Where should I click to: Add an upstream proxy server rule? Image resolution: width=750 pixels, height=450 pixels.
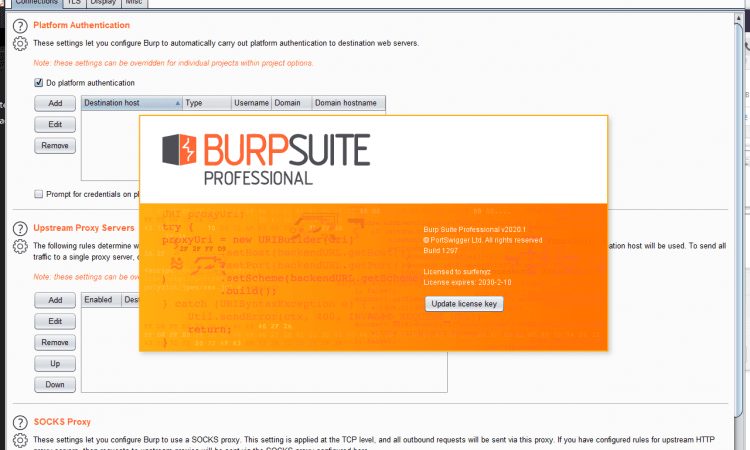(55, 300)
